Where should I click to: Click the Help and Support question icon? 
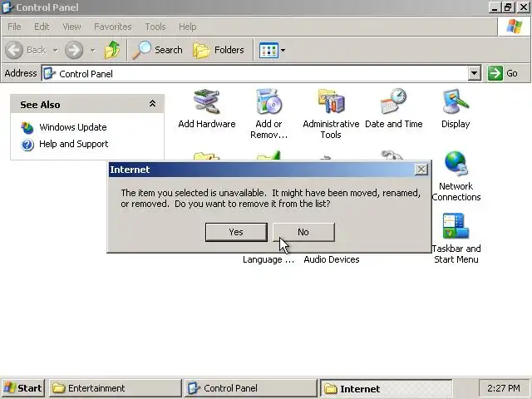[27, 145]
